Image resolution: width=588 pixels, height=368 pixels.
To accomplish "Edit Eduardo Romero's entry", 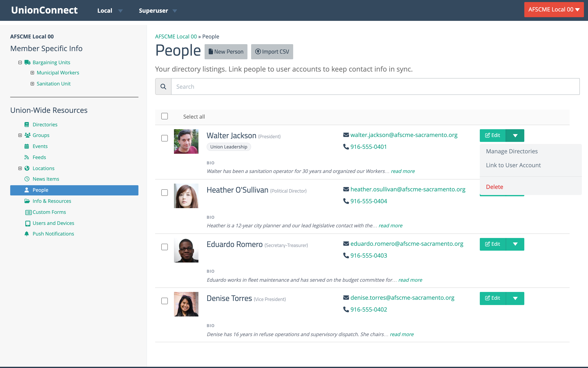I will pos(493,244).
